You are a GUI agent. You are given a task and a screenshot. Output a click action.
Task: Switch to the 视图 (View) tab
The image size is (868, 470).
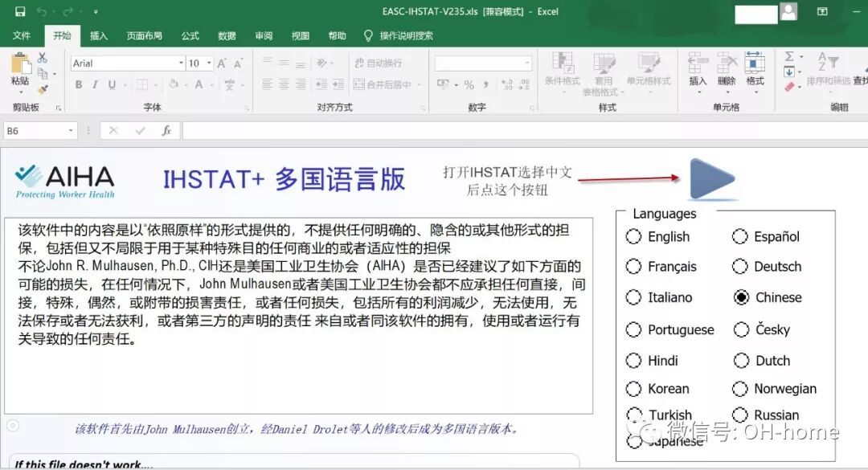point(300,35)
